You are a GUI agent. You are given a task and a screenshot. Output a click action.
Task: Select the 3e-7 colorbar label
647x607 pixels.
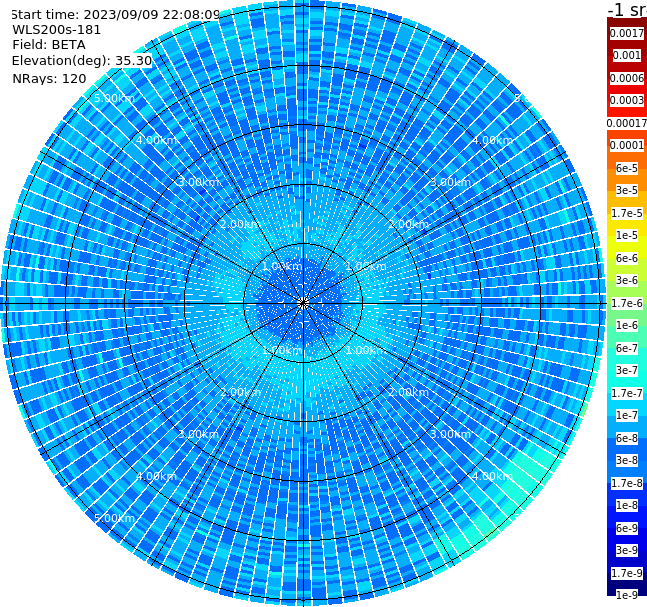coord(627,370)
